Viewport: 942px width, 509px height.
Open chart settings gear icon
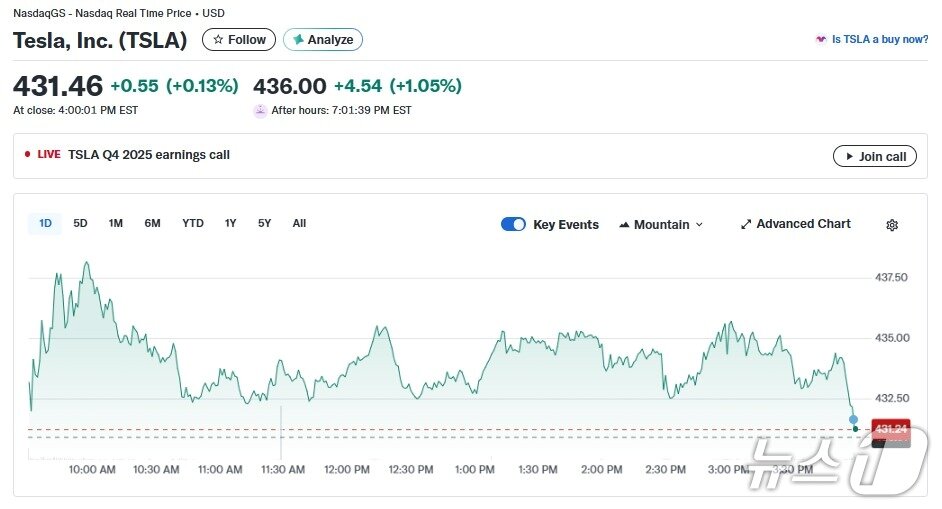(x=892, y=225)
